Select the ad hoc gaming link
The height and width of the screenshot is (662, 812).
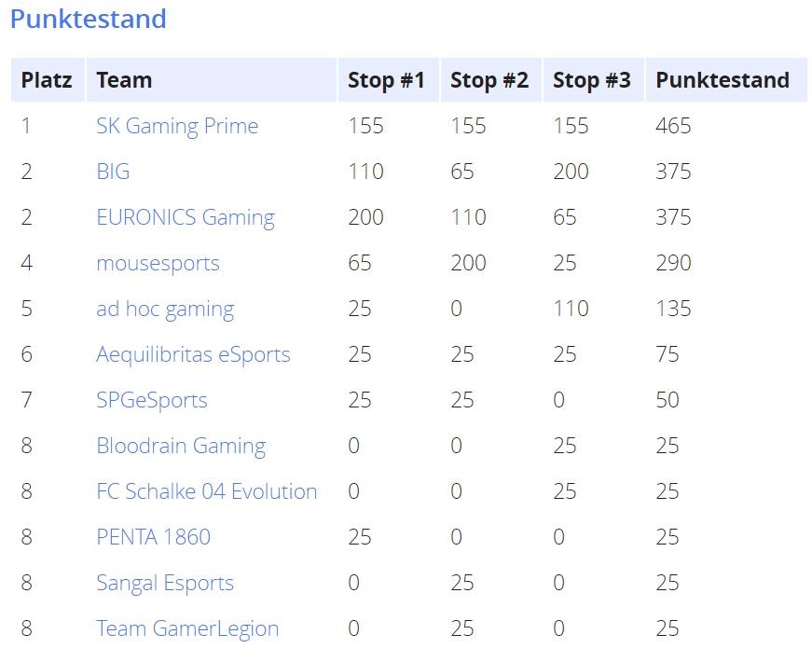pos(165,310)
